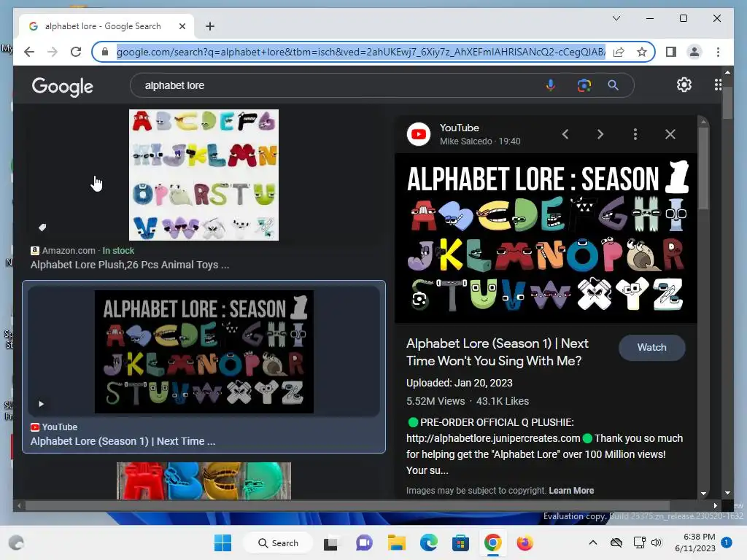The width and height of the screenshot is (747, 560).
Task: View site info via padlock icon
Action: (x=105, y=52)
